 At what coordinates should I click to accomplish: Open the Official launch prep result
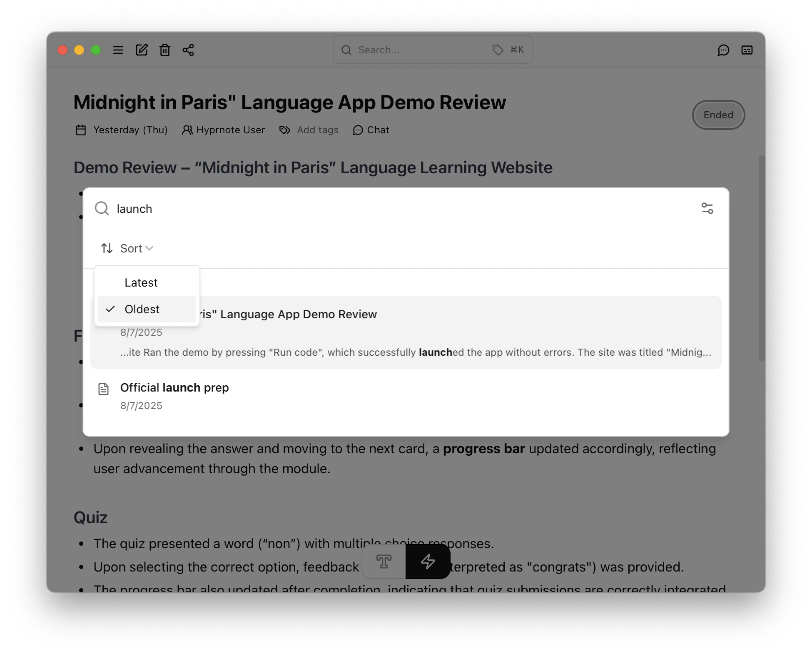point(174,388)
